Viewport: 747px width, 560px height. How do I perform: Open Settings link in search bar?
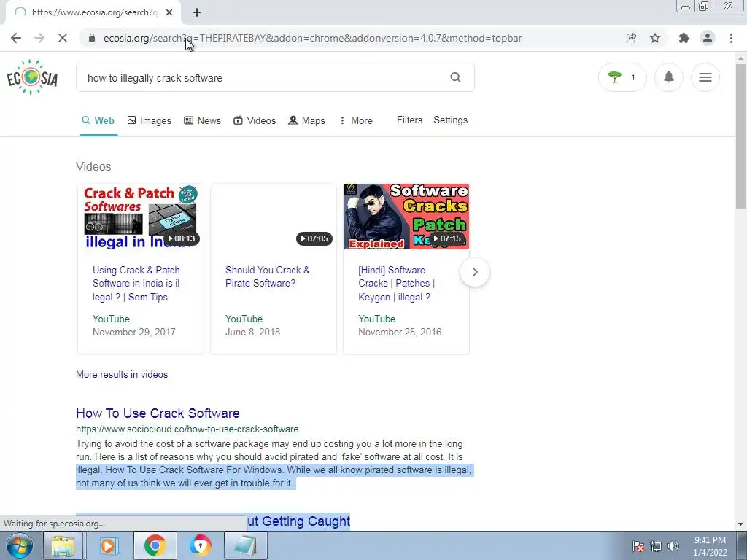pyautogui.click(x=450, y=120)
